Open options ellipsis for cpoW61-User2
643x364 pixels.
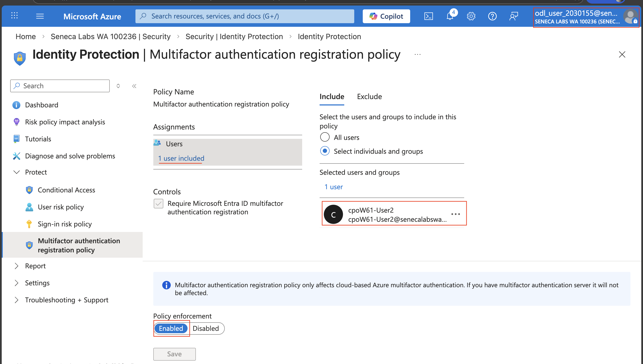coord(455,214)
